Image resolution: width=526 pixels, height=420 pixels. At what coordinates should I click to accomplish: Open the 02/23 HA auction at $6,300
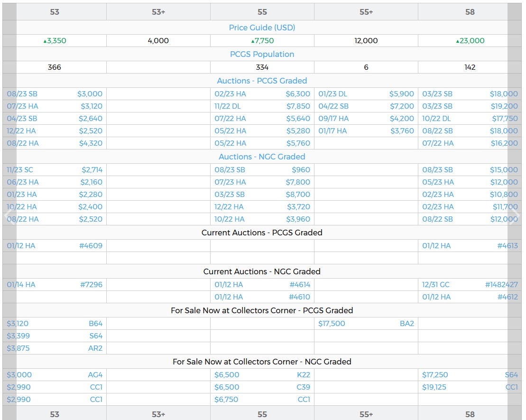pyautogui.click(x=262, y=93)
